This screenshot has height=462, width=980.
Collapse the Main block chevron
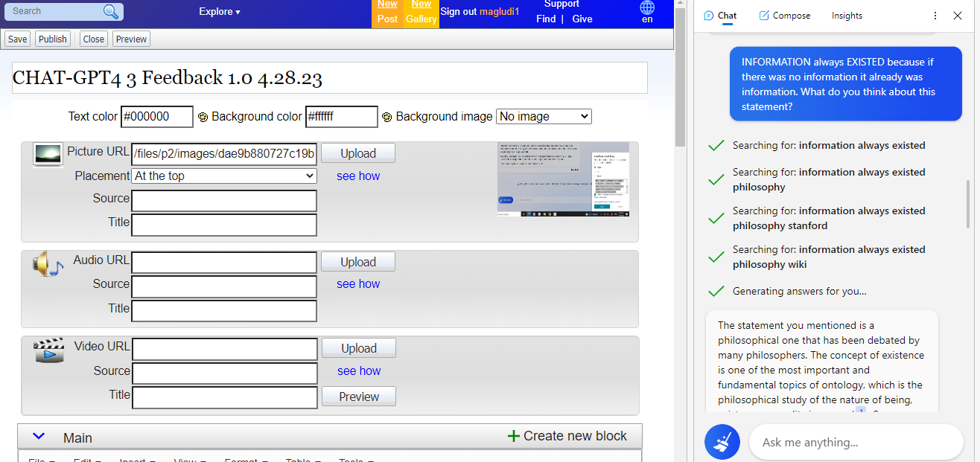click(39, 437)
